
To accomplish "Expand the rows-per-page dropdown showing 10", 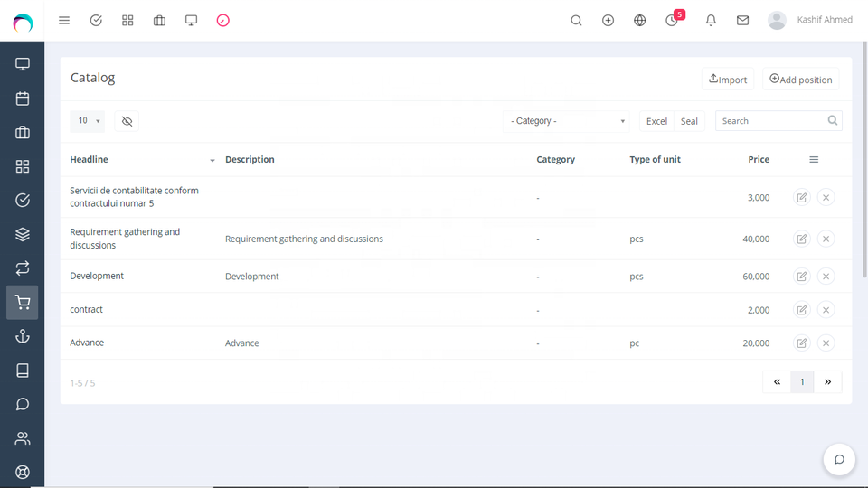I will 88,121.
